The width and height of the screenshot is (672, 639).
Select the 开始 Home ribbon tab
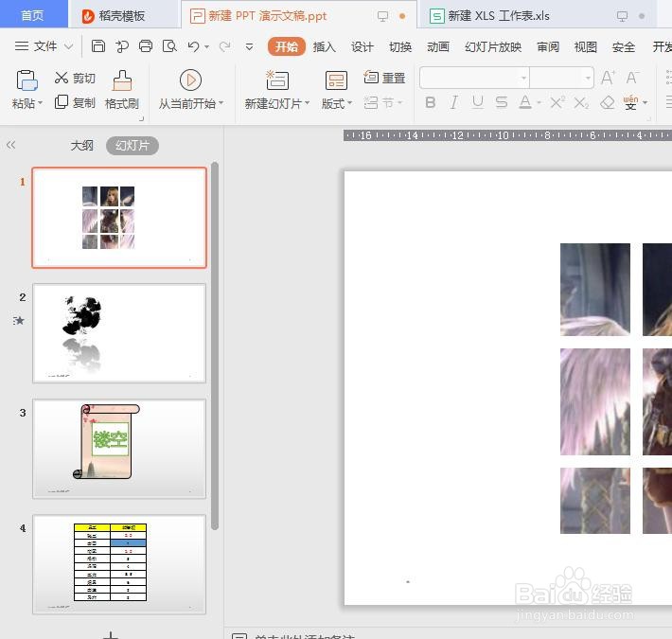(x=286, y=46)
